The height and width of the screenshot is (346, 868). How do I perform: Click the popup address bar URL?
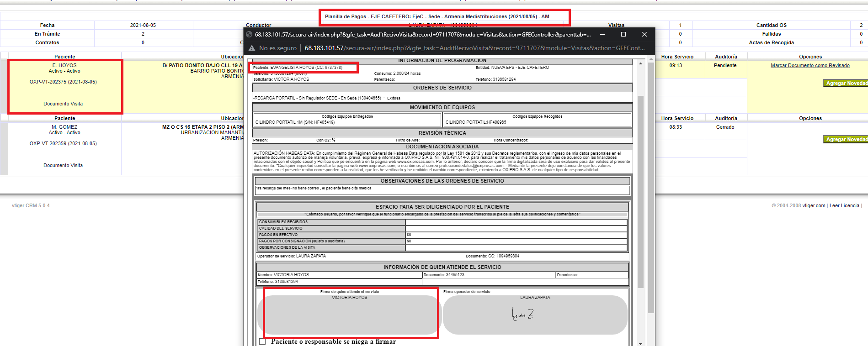pyautogui.click(x=474, y=48)
